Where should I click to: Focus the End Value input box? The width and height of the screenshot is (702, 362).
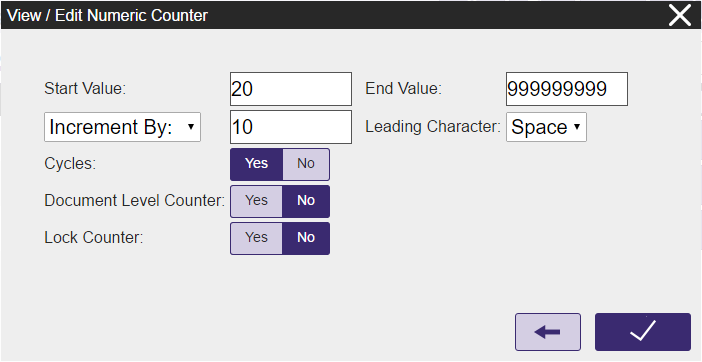567,89
